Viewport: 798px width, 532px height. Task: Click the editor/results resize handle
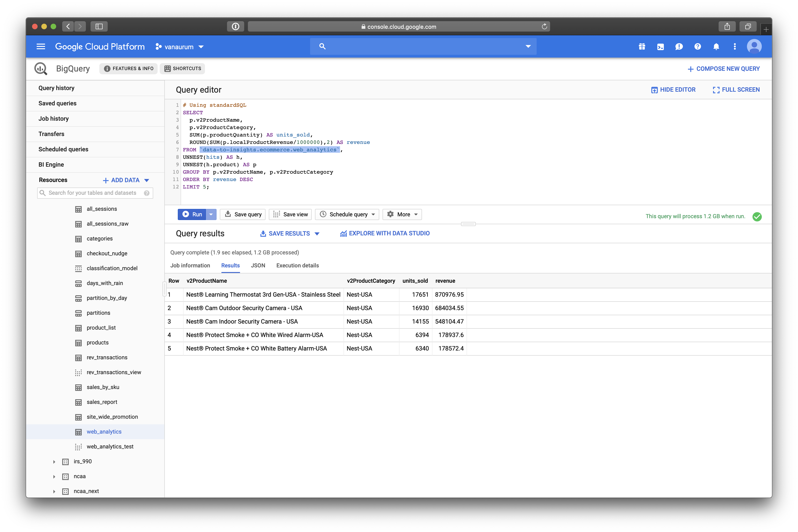pyautogui.click(x=468, y=224)
